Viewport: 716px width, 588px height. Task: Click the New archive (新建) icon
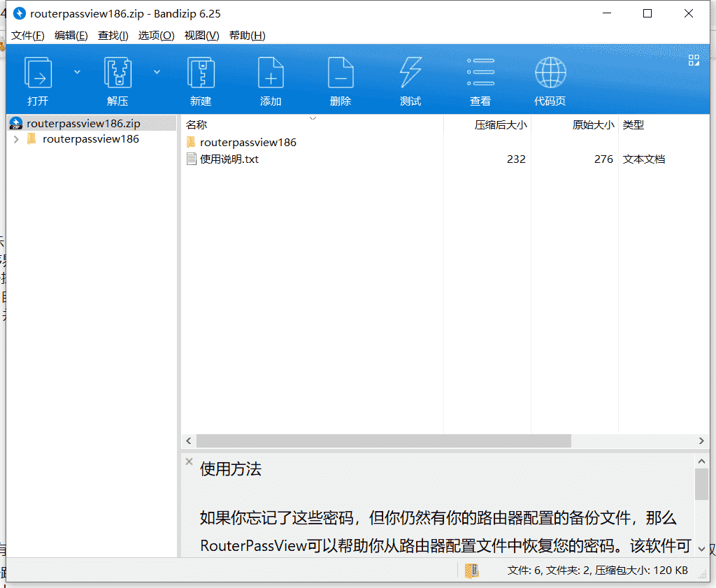click(x=201, y=73)
